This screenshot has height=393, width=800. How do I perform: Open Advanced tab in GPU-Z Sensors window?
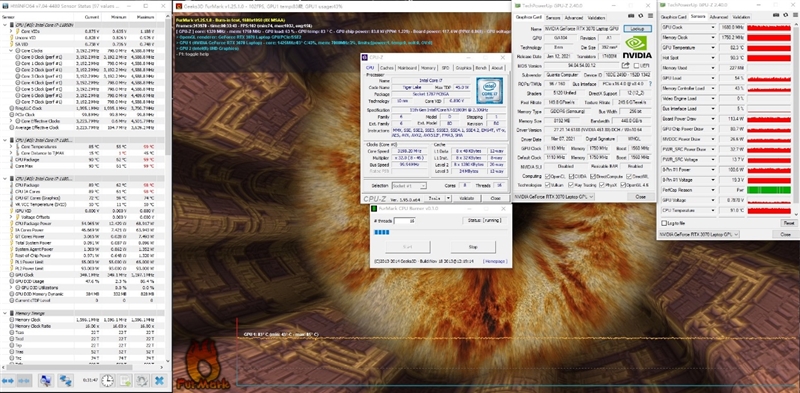pos(718,17)
